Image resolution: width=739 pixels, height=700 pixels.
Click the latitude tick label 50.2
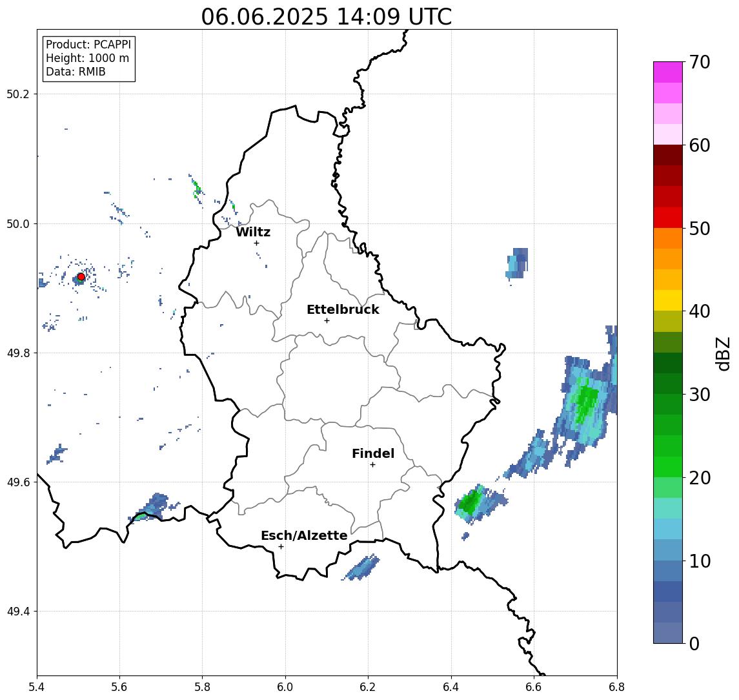click(18, 94)
